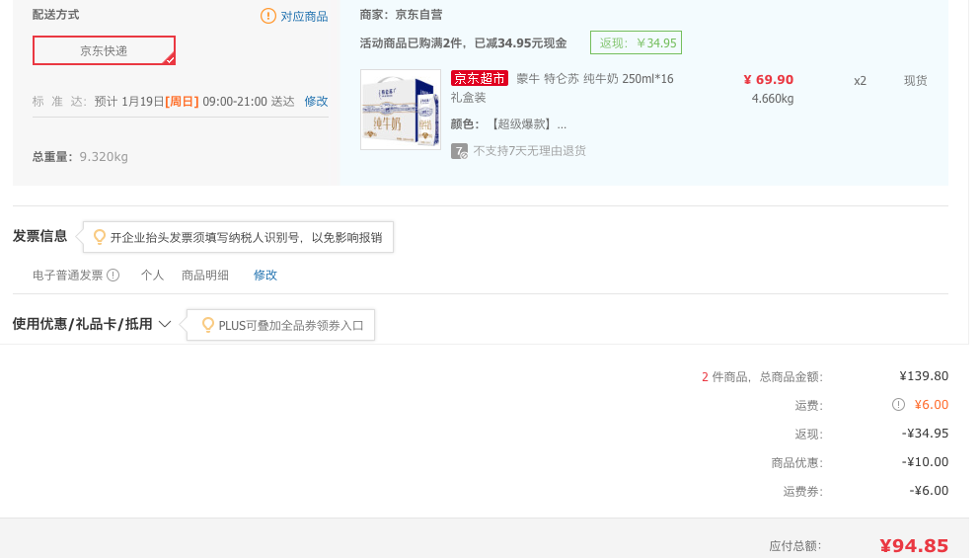This screenshot has height=558, width=980.
Task: Click the quantity x2 text
Action: (x=860, y=81)
